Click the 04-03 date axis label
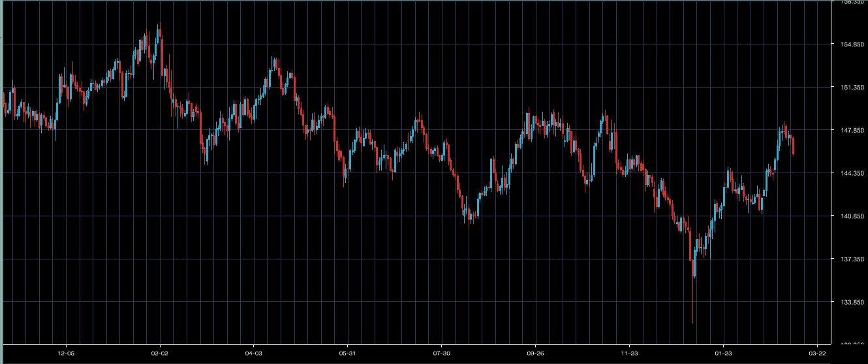The width and height of the screenshot is (868, 364). click(x=254, y=353)
